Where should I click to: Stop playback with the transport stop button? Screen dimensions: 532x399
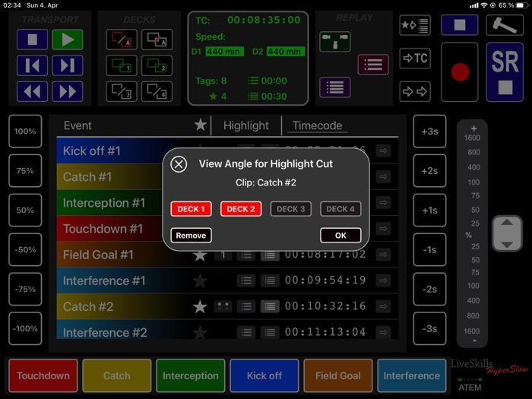[x=32, y=40]
